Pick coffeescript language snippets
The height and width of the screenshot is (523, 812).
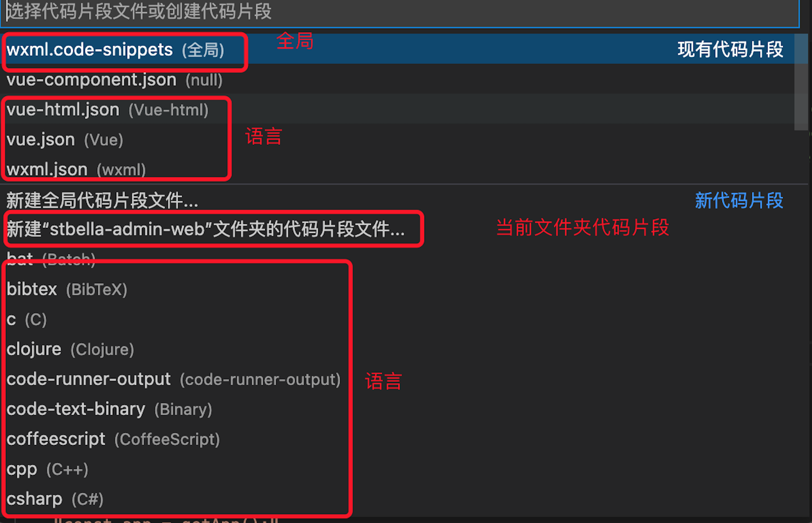point(397,439)
